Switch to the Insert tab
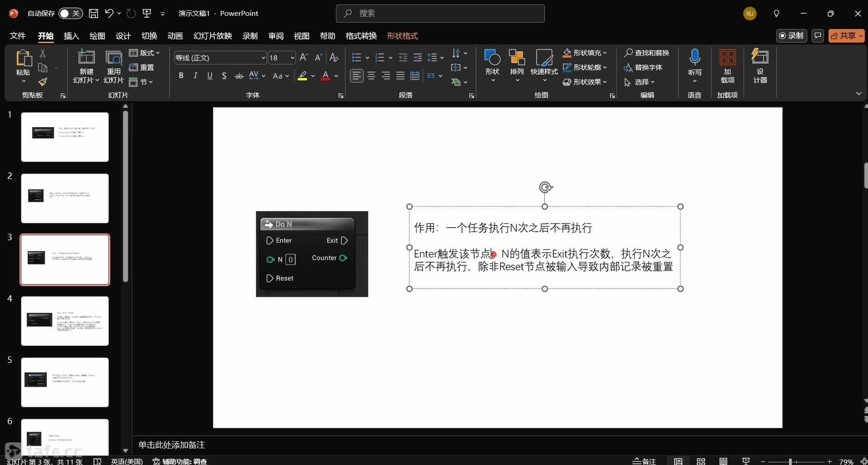The image size is (868, 465). tap(71, 36)
